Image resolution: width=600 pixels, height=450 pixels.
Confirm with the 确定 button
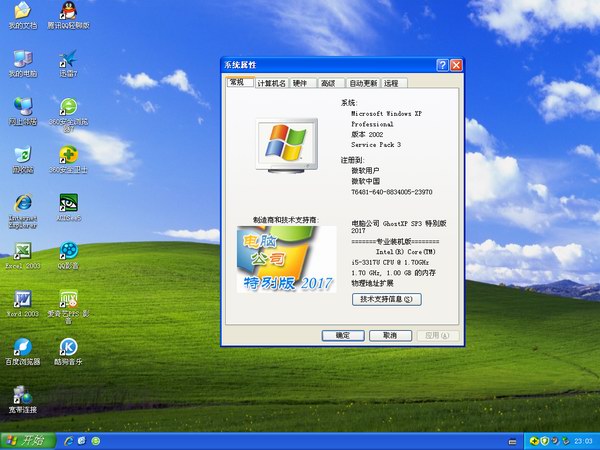click(x=343, y=336)
